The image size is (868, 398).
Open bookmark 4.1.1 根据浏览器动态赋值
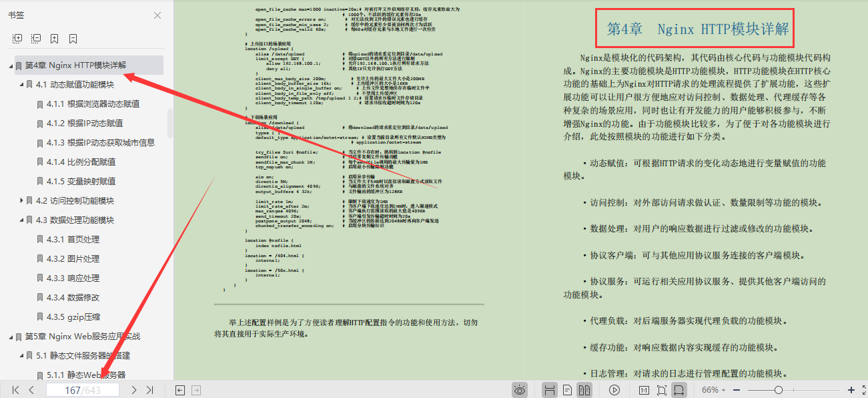click(x=93, y=104)
